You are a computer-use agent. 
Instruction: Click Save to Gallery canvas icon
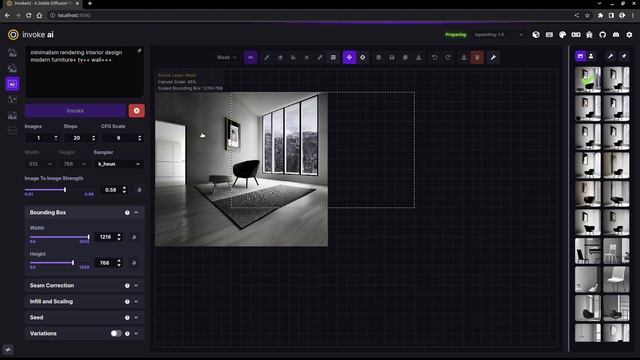(392, 58)
